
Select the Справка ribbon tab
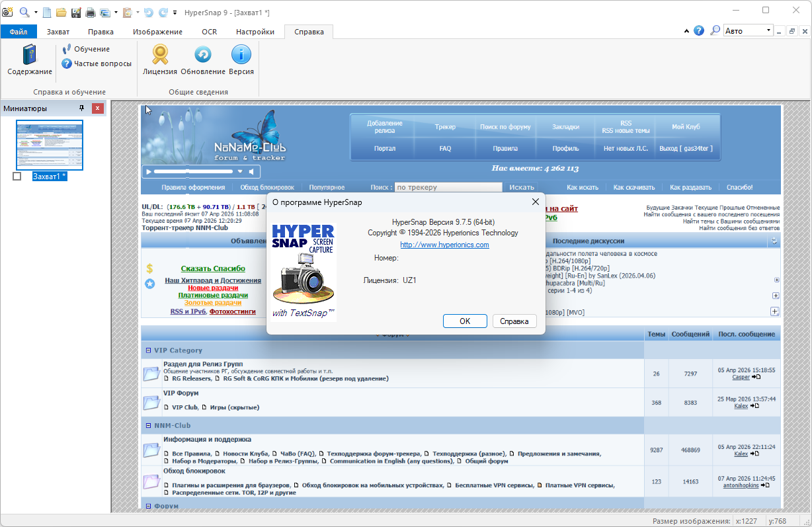[x=309, y=31]
